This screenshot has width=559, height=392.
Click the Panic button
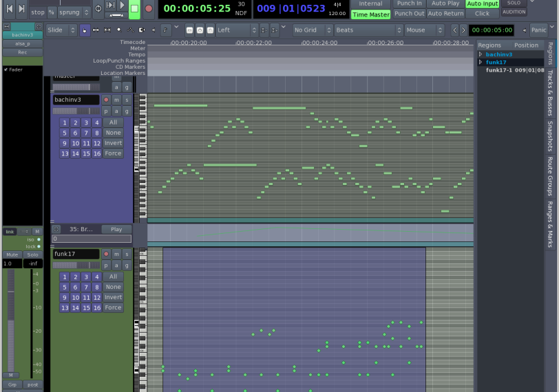coord(538,30)
